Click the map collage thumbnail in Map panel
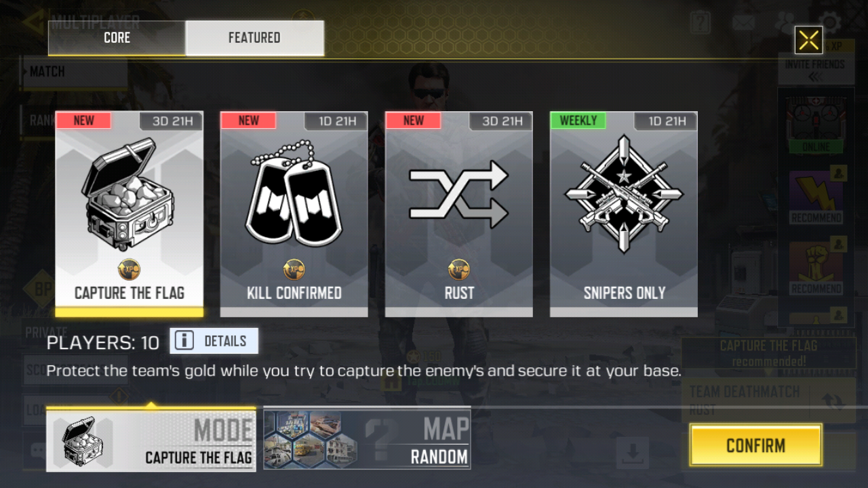 tap(310, 440)
